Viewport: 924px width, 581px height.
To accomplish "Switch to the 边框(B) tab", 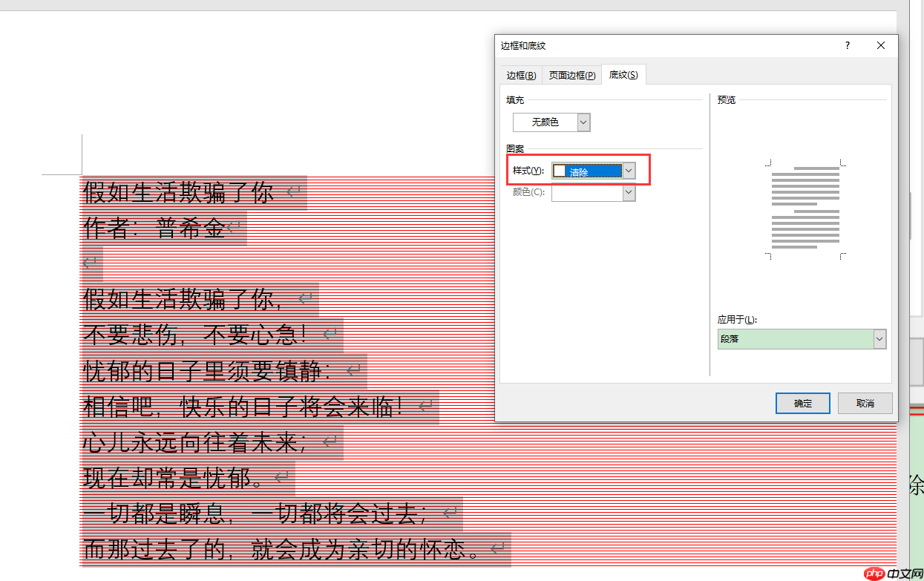I will 521,75.
